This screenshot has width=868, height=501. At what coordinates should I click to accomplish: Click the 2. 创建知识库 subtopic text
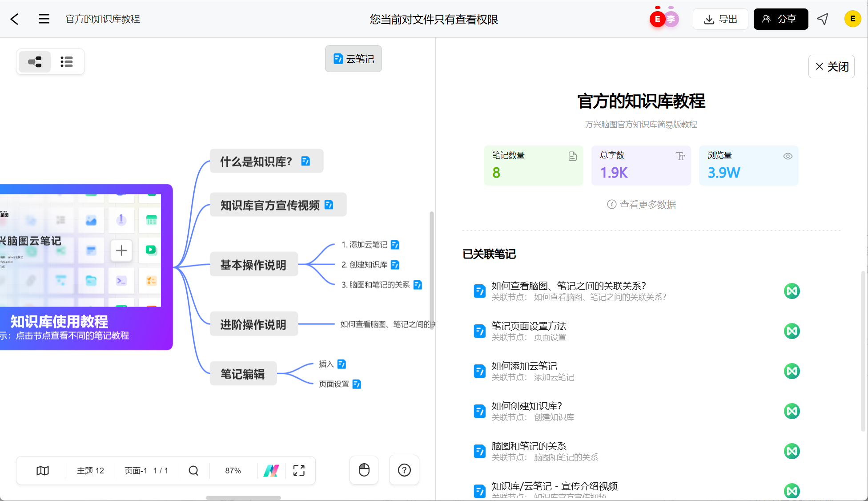(364, 265)
